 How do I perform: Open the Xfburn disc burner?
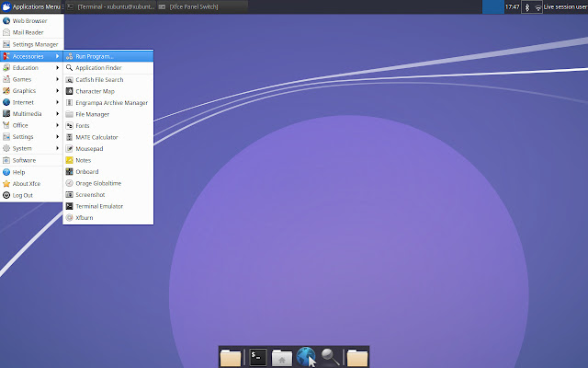tap(108, 218)
